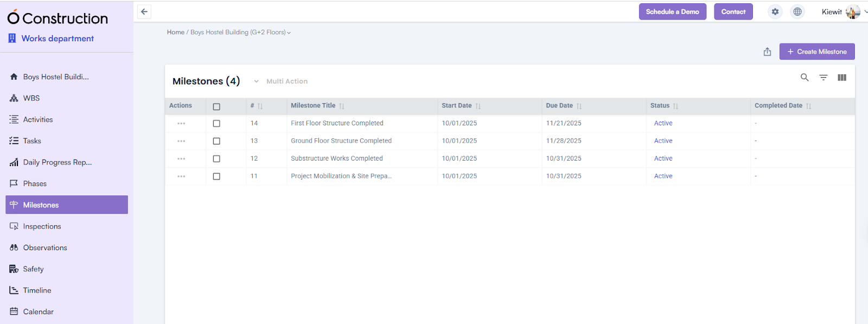
Task: Select checkbox for Substructure Works Completed
Action: pos(216,159)
